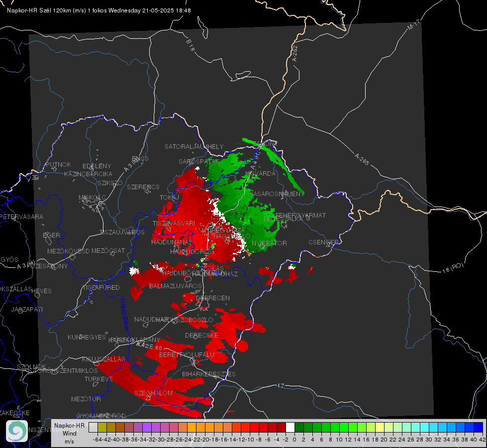
Task: Click the TOKAJ town label
Action: [x=169, y=198]
